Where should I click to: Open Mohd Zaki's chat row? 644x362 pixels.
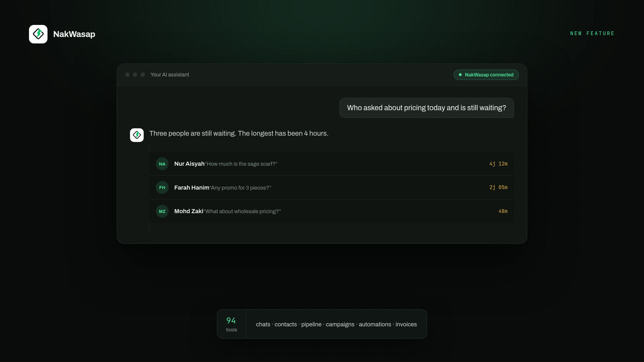tap(332, 211)
